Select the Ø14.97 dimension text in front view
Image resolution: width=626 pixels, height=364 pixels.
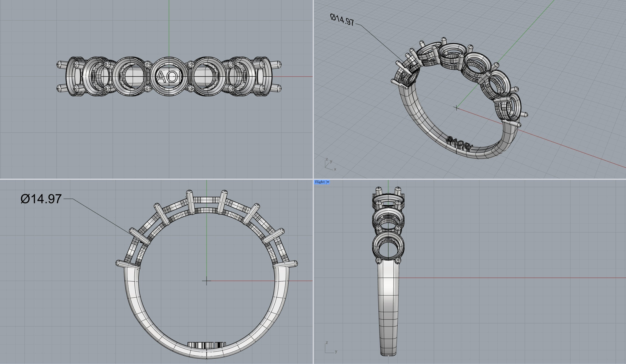coord(41,199)
